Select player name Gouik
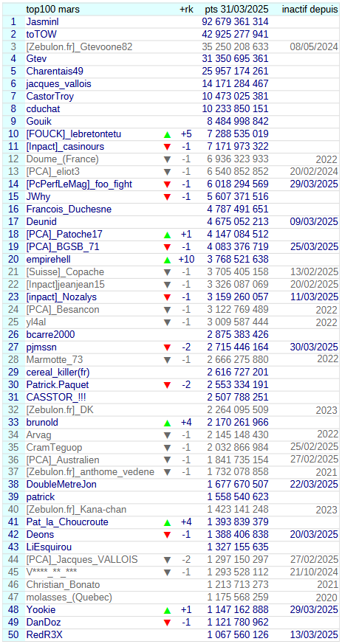The height and width of the screenshot is (644, 342). [x=39, y=122]
